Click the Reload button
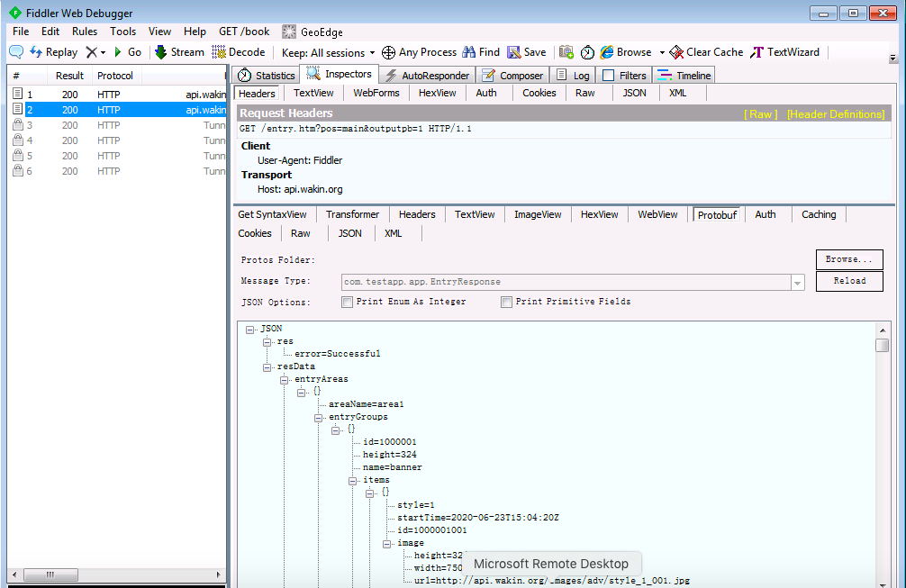This screenshot has height=588, width=906. point(849,281)
